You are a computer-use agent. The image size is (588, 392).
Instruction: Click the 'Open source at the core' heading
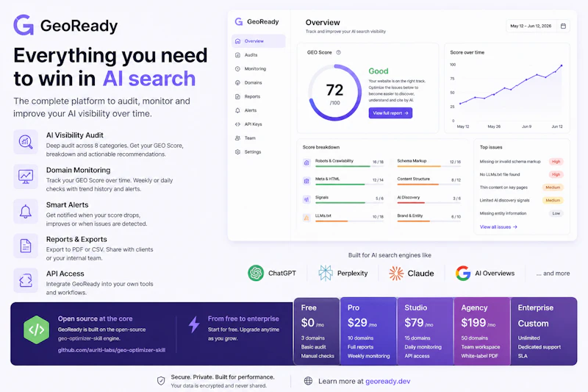[95, 318]
